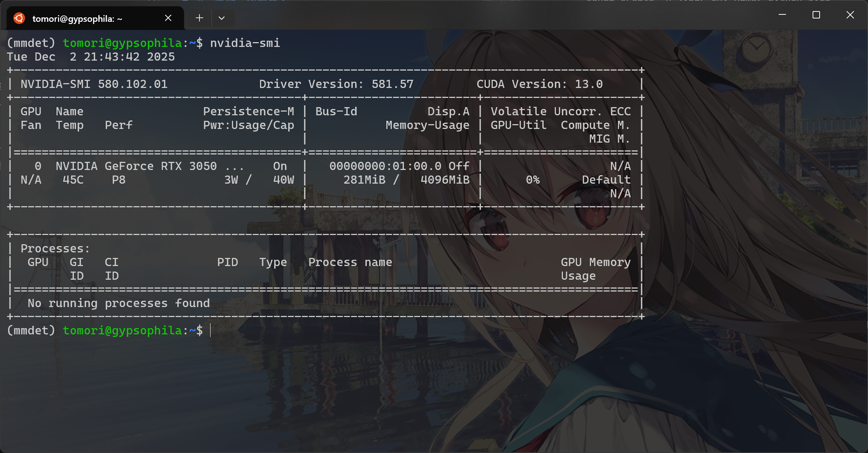Click the Persistence-M On value
Screen dimensions: 868x453
[280, 166]
